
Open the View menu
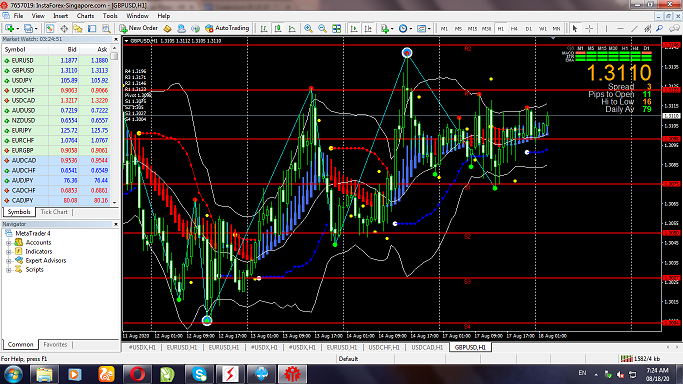[x=38, y=16]
